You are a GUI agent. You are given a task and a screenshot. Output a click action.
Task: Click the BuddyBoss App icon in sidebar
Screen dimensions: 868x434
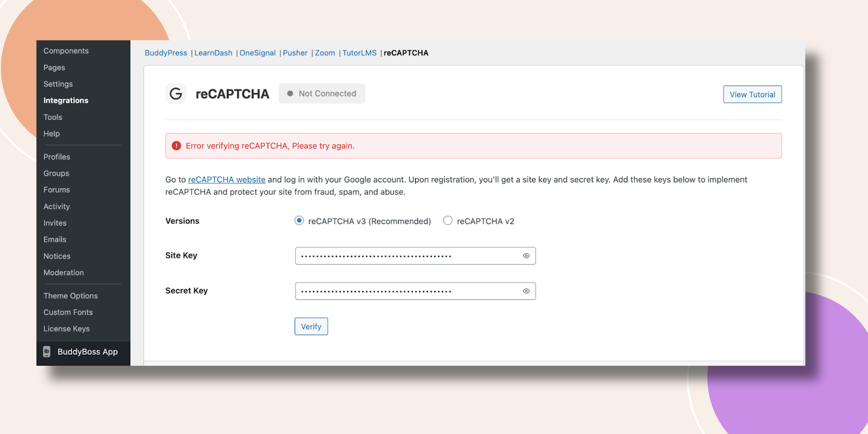47,352
